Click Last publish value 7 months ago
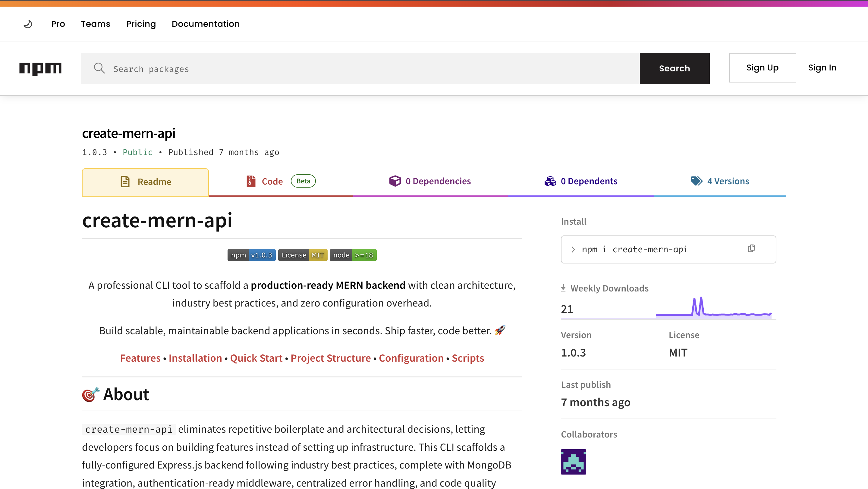The width and height of the screenshot is (868, 489). [x=596, y=403]
